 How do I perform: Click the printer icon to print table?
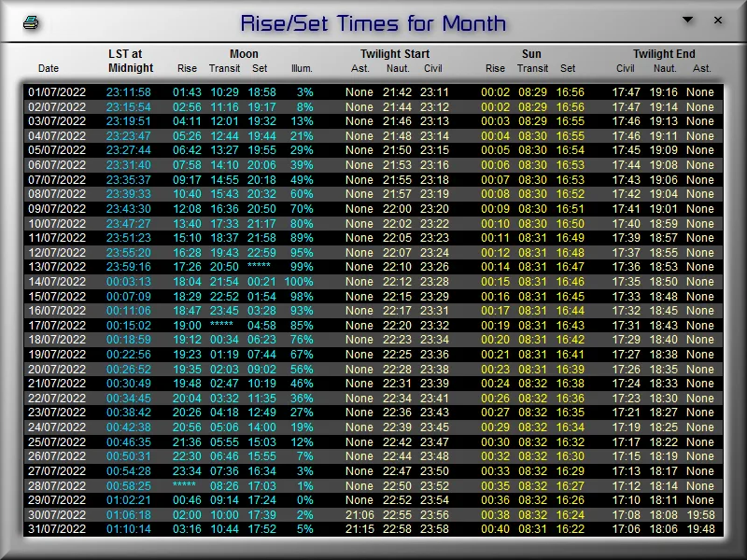pos(31,22)
